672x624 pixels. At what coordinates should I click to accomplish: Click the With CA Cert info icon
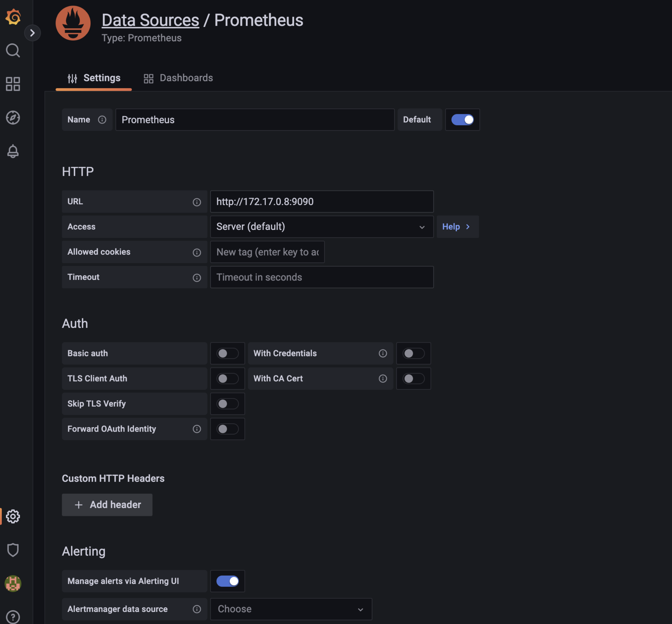pos(383,378)
